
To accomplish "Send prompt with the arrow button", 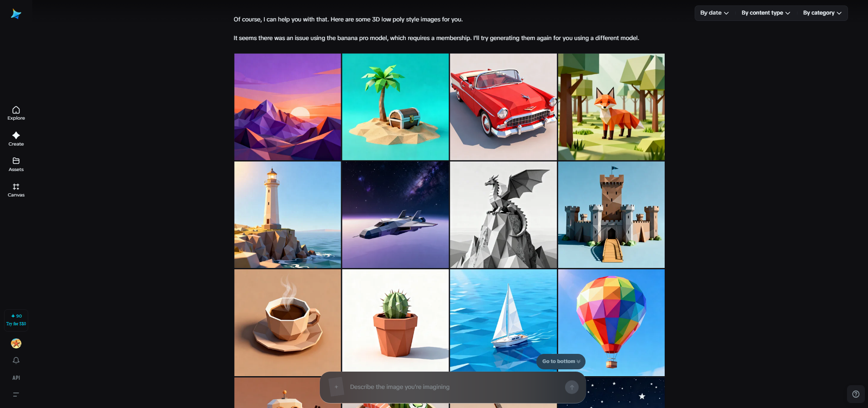I will 572,387.
